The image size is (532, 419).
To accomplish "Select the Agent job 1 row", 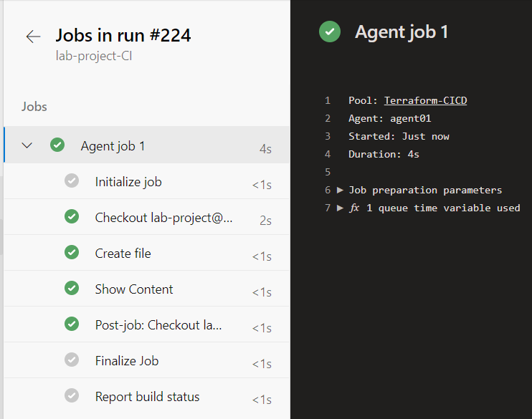I will pyautogui.click(x=146, y=145).
